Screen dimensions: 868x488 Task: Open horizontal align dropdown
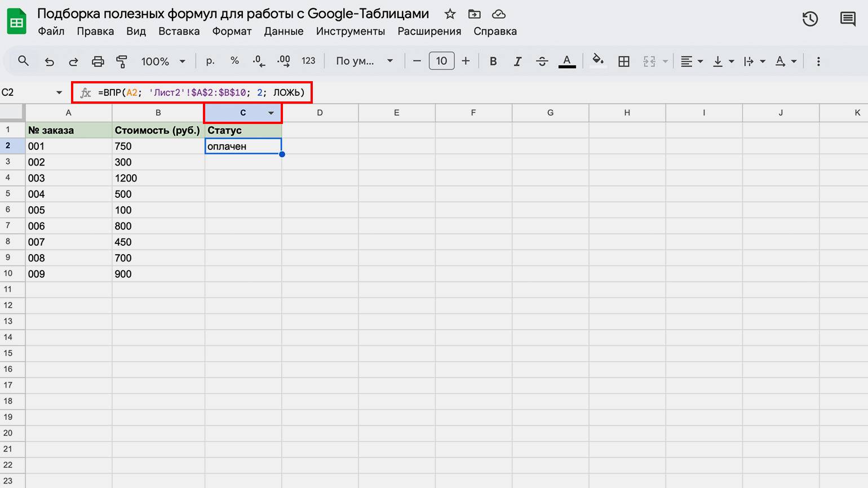(x=692, y=61)
